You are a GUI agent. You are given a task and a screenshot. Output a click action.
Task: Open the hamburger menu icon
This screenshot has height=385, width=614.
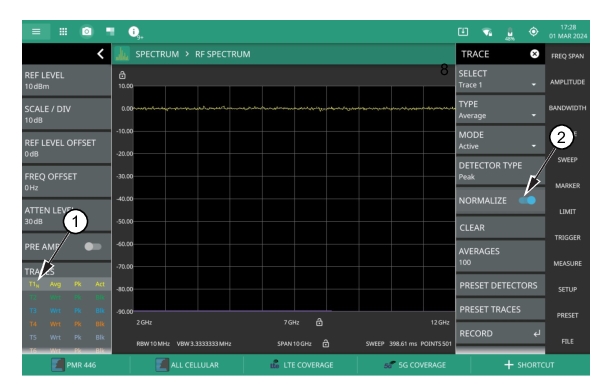pos(36,32)
